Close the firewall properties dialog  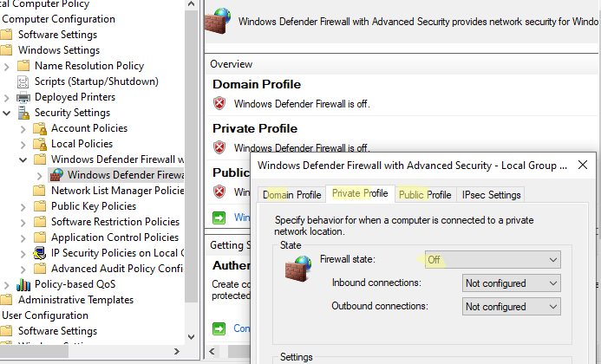[583, 166]
